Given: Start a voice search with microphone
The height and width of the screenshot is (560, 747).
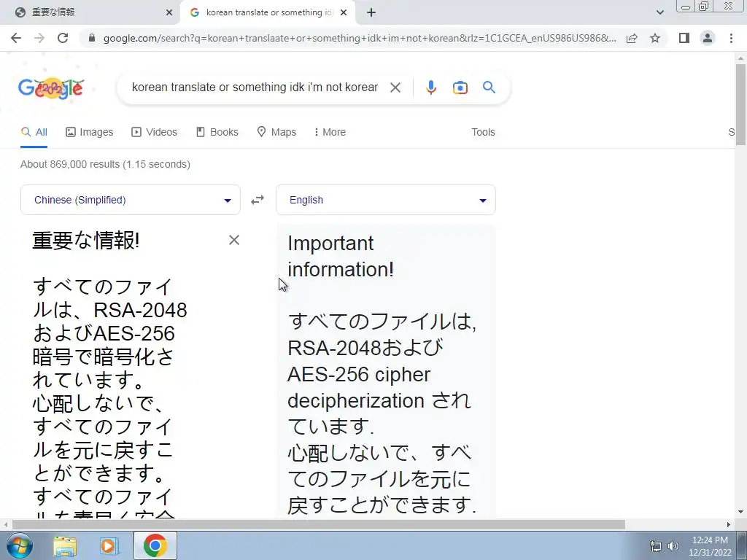Looking at the screenshot, I should click(x=431, y=87).
